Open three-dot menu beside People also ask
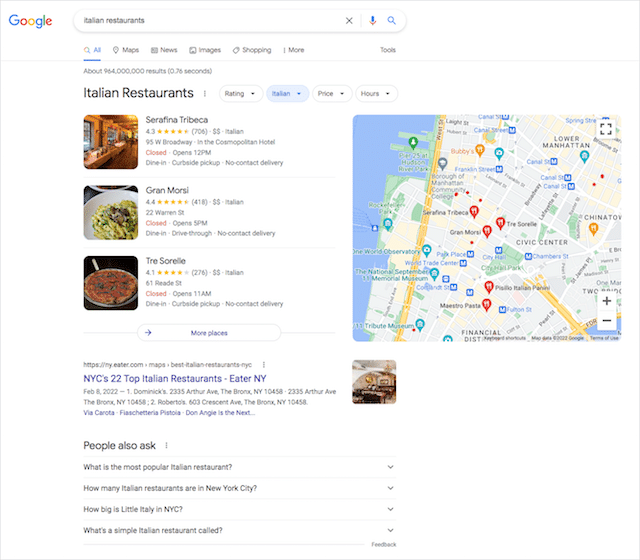 click(x=167, y=445)
